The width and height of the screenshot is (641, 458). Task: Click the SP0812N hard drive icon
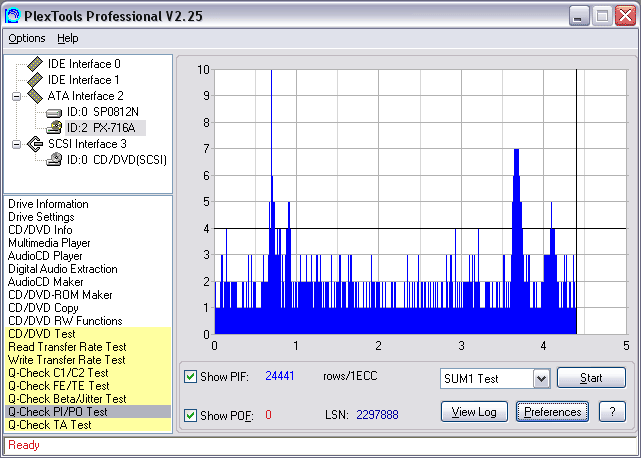tap(54, 112)
